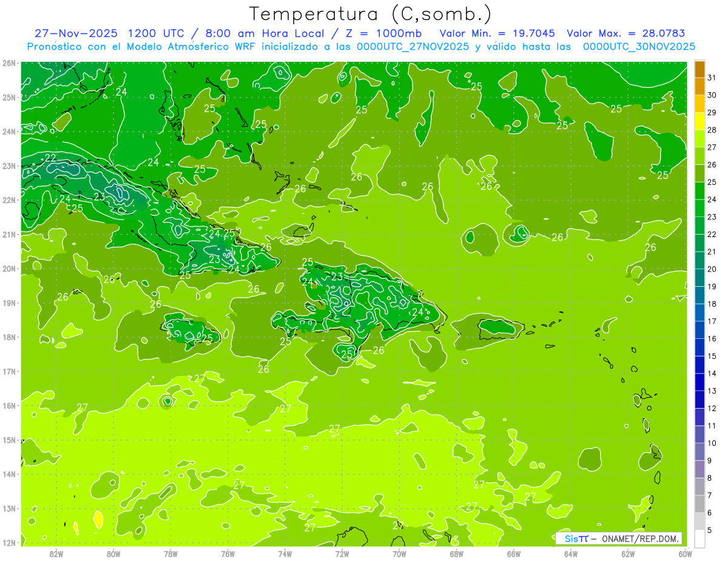Click the 22 contour label on the map

51,158
